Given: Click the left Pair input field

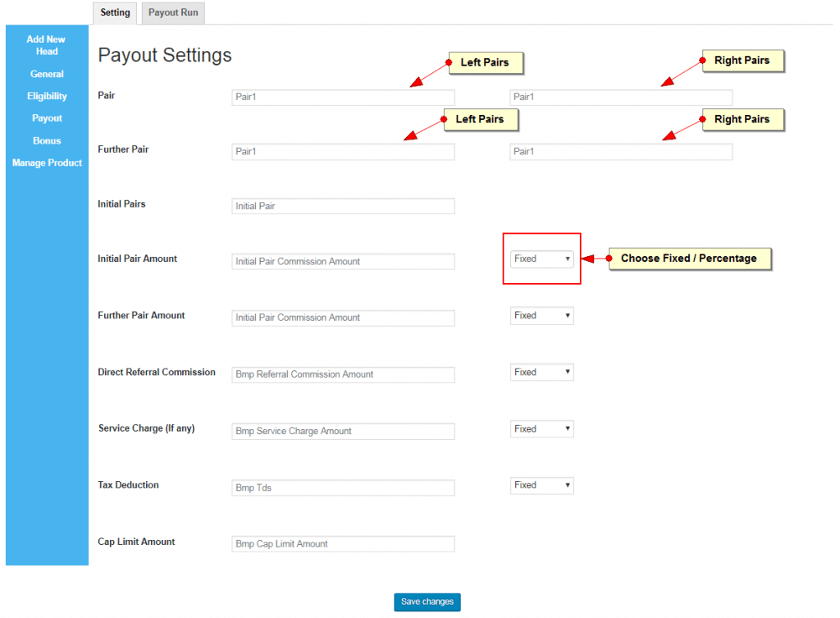Looking at the screenshot, I should pos(343,98).
